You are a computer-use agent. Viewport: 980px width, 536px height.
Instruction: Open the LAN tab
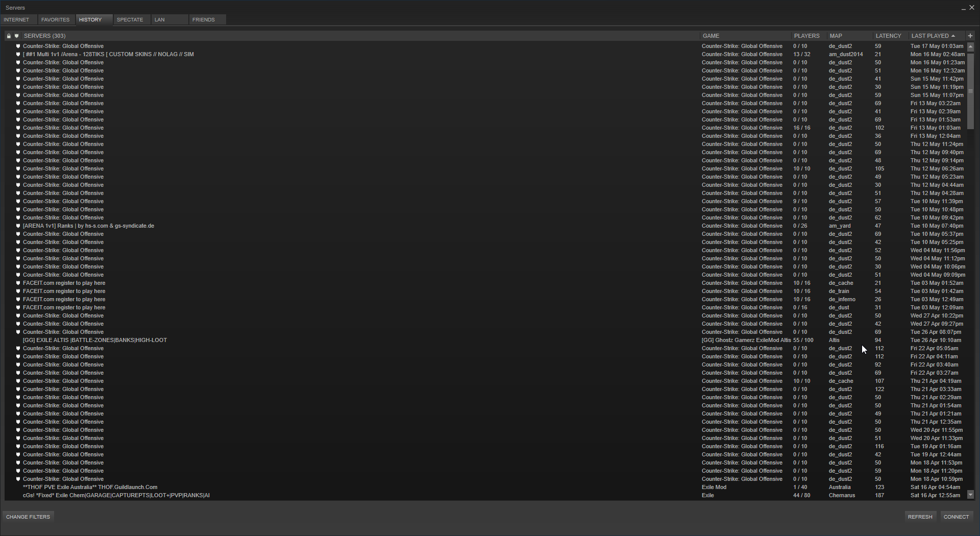tap(169, 19)
